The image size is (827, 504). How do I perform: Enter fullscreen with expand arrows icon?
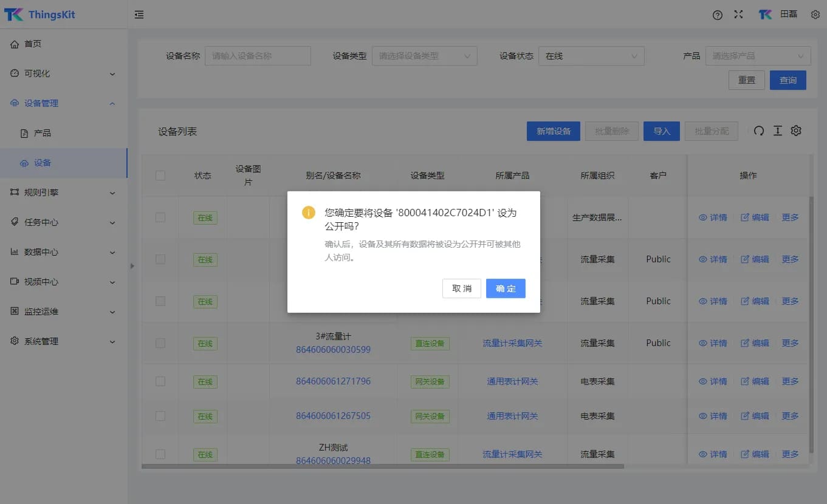(x=738, y=14)
